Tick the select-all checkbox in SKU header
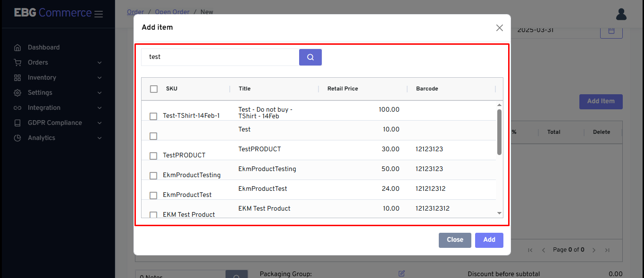Image resolution: width=644 pixels, height=278 pixels. 154,89
